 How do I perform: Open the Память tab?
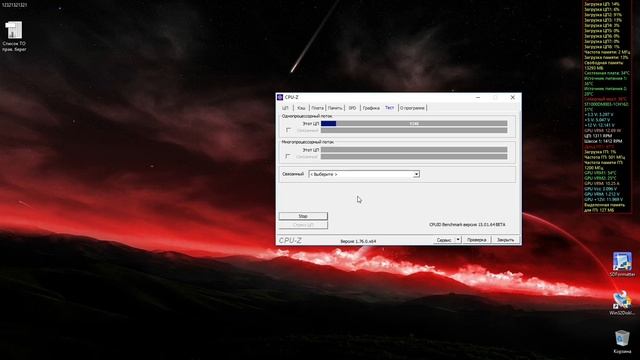click(335, 108)
